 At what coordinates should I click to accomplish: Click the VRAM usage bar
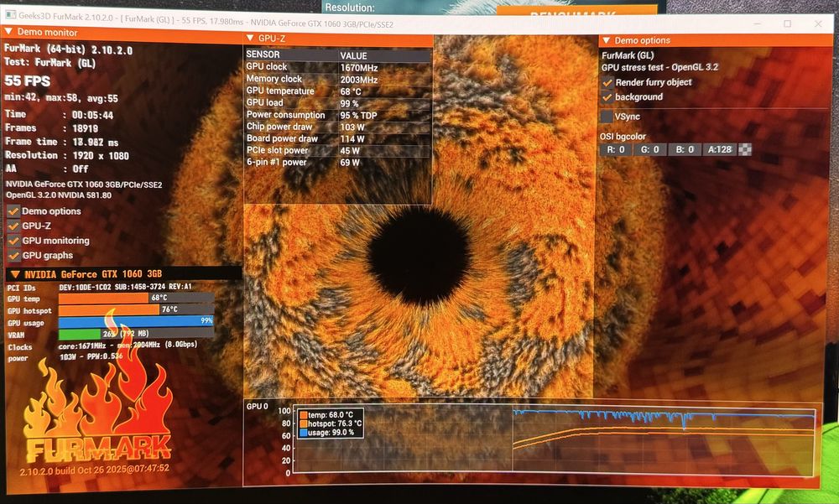(x=137, y=333)
